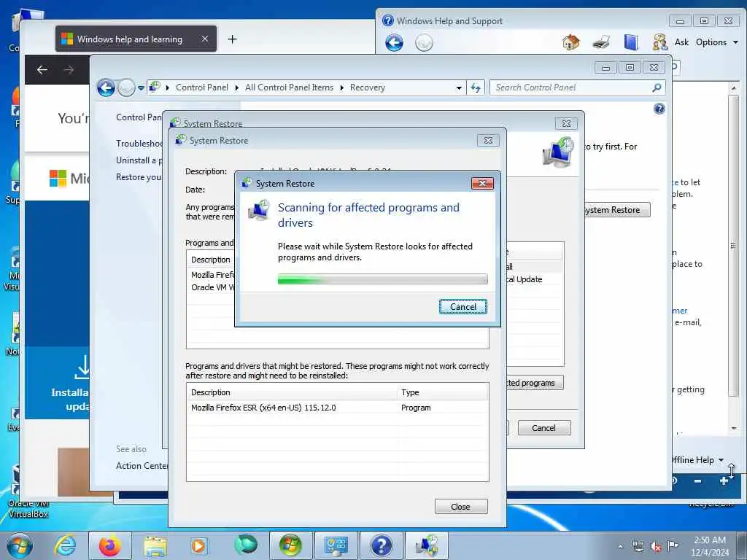Click Control Panel taskbar button
This screenshot has height=560, width=747.
(336, 545)
